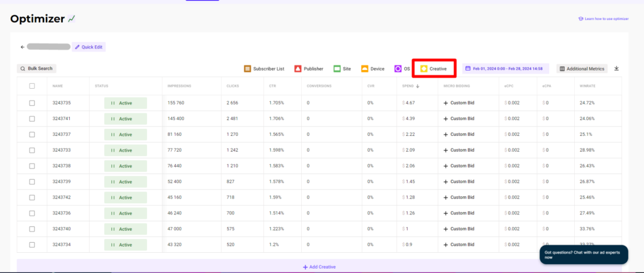This screenshot has width=644, height=273.
Task: Check the box for creative 3243737
Action: (32, 135)
